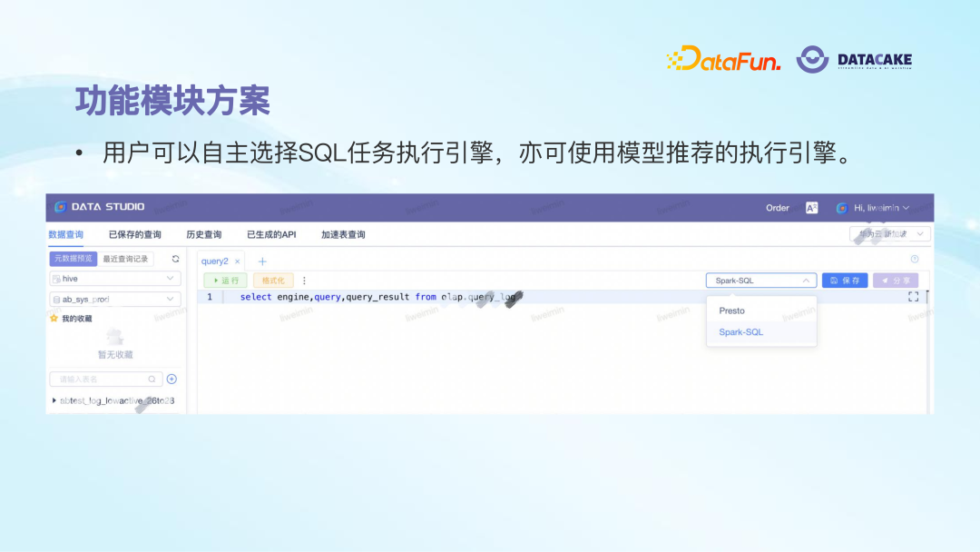Switch to the 历史查询 tab
The width and height of the screenshot is (980, 552).
click(x=205, y=233)
